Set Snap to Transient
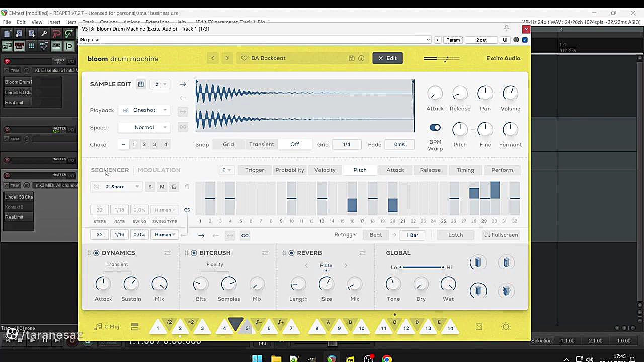 pos(261,145)
